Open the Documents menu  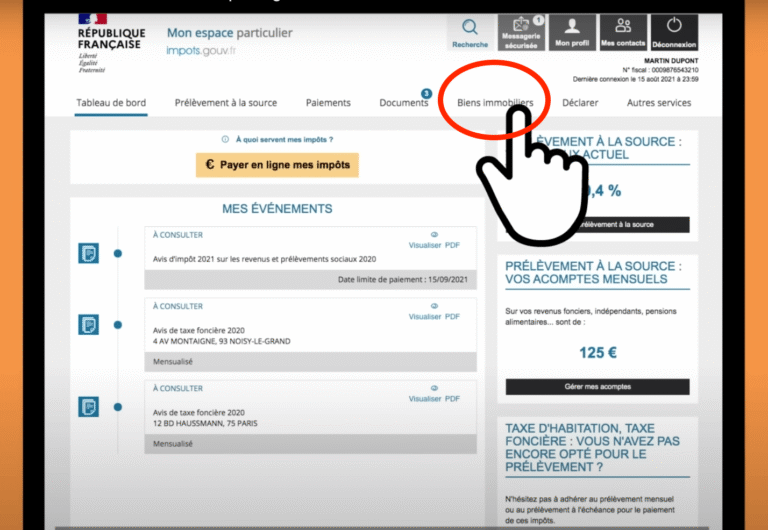pyautogui.click(x=404, y=103)
